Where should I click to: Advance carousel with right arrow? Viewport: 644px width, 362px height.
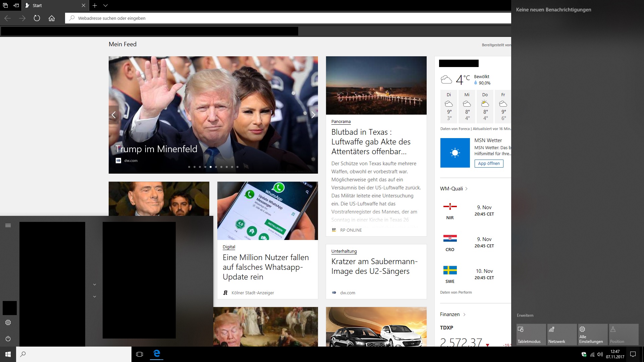pyautogui.click(x=313, y=115)
